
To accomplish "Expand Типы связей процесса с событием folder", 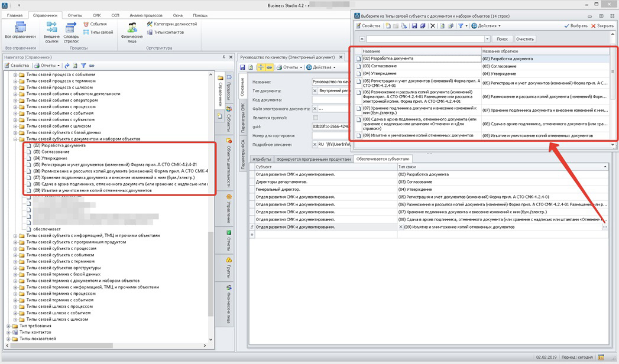I will (15, 74).
